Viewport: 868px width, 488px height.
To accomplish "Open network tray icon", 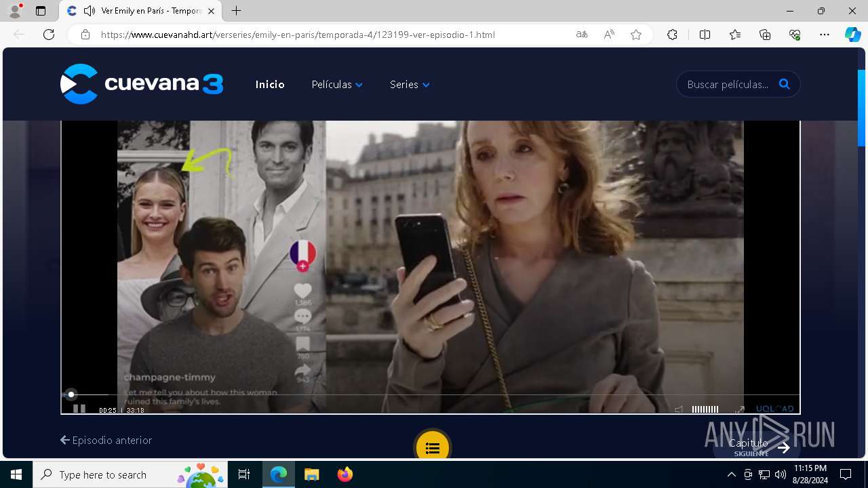I will [764, 474].
